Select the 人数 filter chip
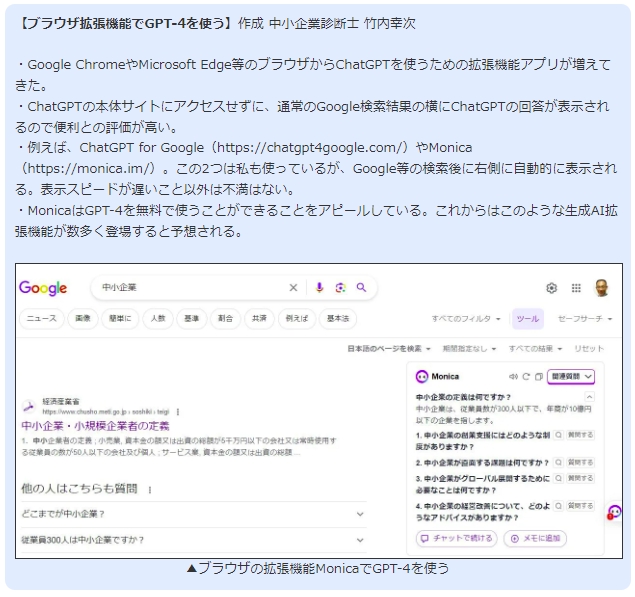This screenshot has width=635, height=597. pyautogui.click(x=158, y=318)
